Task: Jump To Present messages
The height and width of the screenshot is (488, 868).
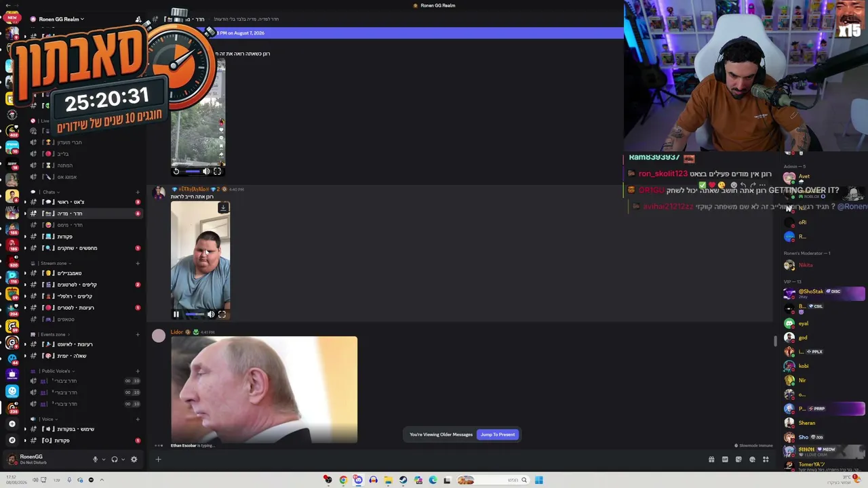Action: 498,434
